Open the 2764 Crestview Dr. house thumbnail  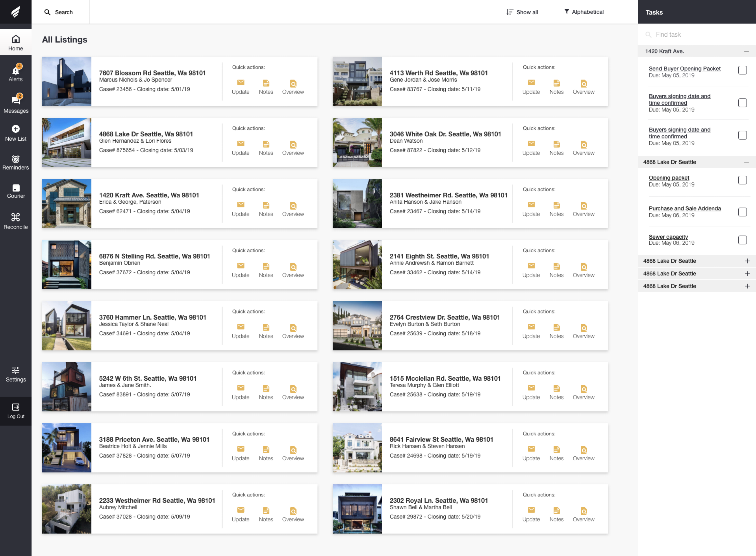(357, 326)
